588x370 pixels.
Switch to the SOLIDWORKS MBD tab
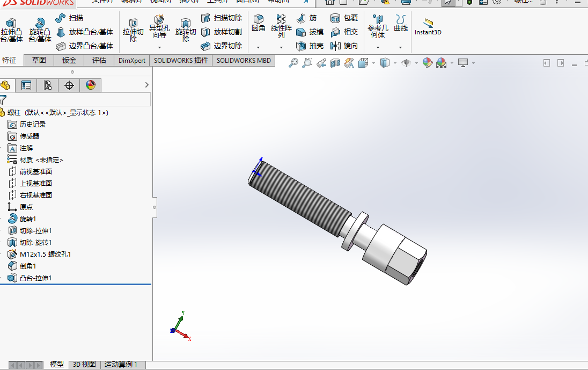244,61
